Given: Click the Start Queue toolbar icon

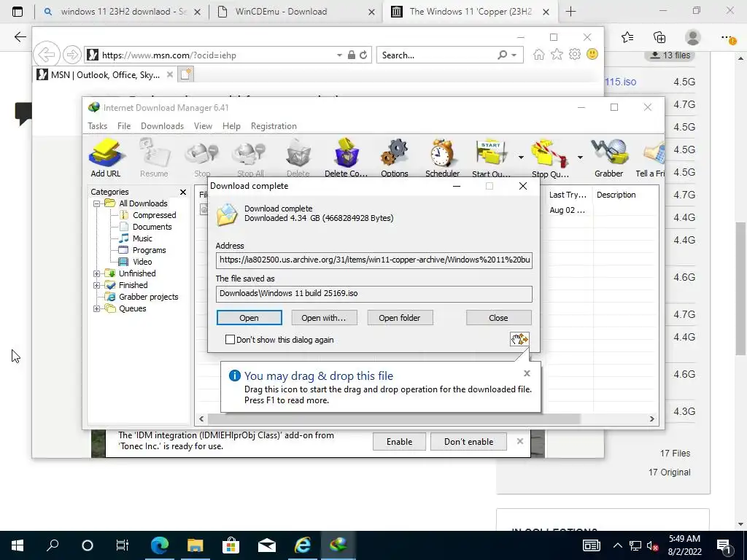Looking at the screenshot, I should coord(491,158).
